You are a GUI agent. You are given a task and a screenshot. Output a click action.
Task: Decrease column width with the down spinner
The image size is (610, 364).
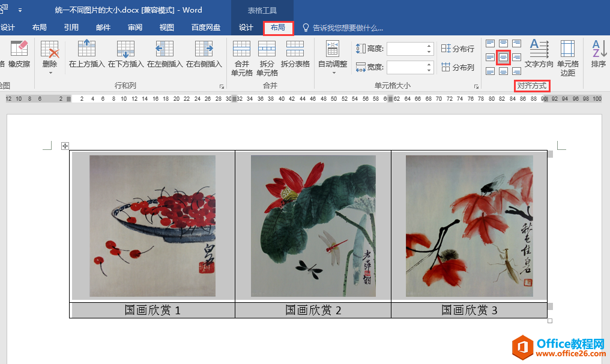[x=429, y=70]
